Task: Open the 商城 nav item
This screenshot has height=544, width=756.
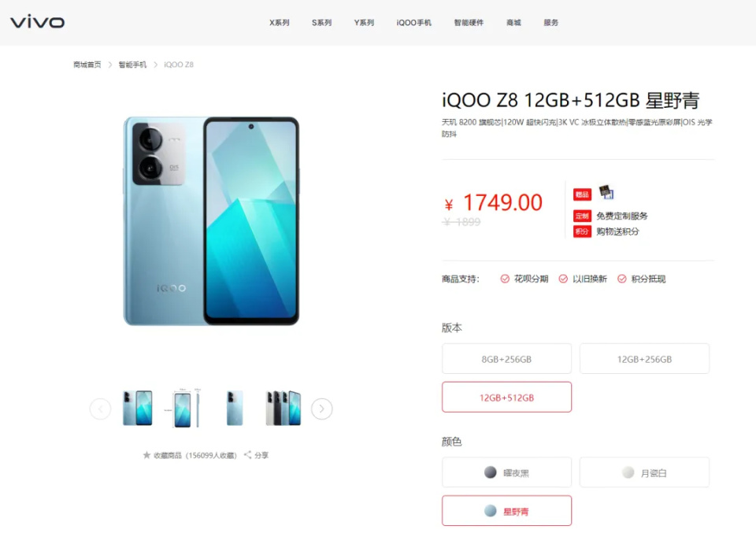Action: pyautogui.click(x=513, y=23)
